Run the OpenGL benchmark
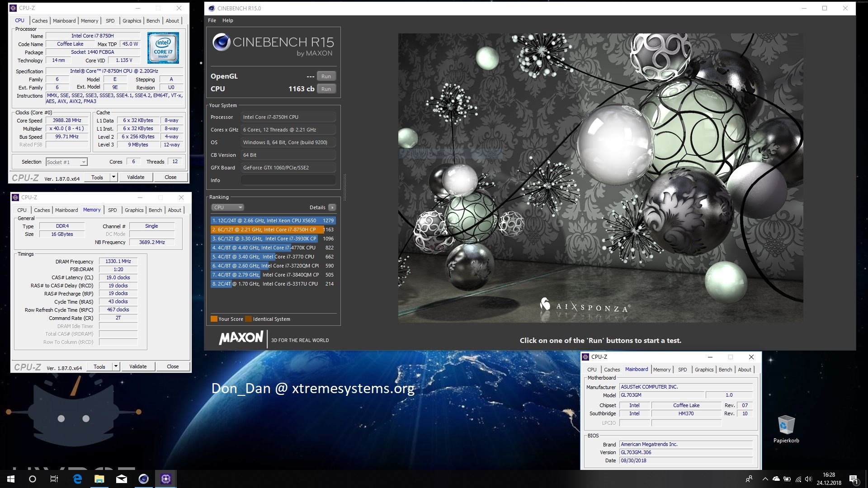 (326, 76)
